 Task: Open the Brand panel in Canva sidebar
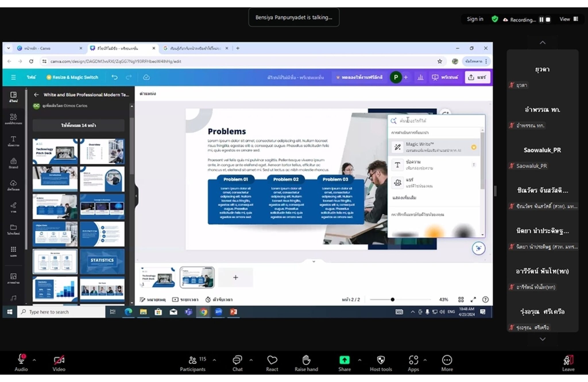[13, 163]
